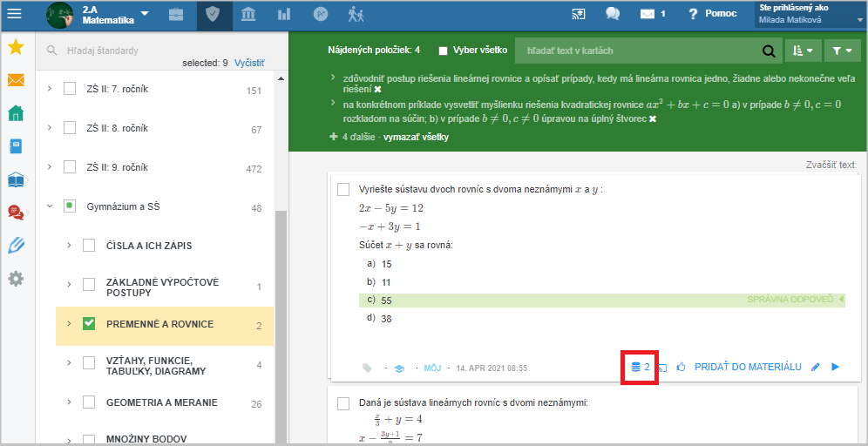The height and width of the screenshot is (446, 868).
Task: Open the bar chart statistics icon
Action: click(x=284, y=15)
